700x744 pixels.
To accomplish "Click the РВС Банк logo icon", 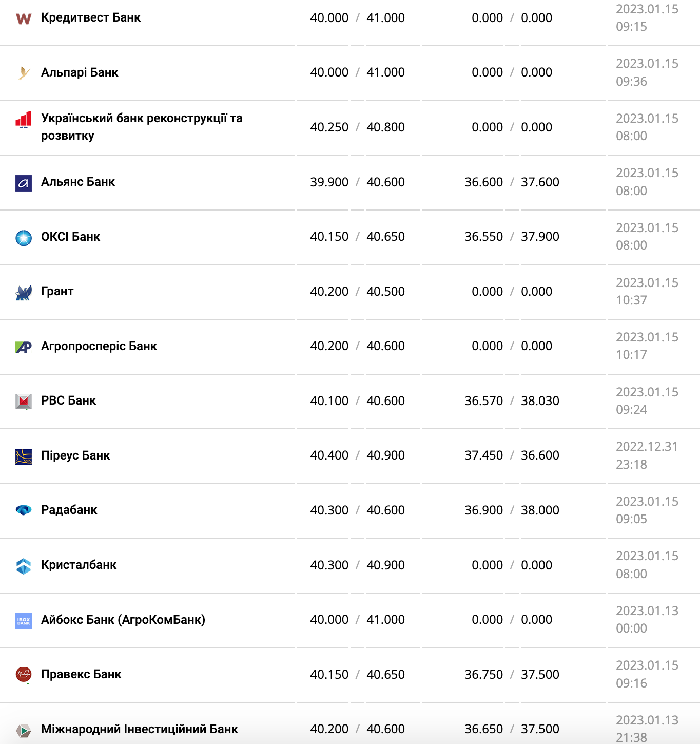I will pyautogui.click(x=24, y=402).
